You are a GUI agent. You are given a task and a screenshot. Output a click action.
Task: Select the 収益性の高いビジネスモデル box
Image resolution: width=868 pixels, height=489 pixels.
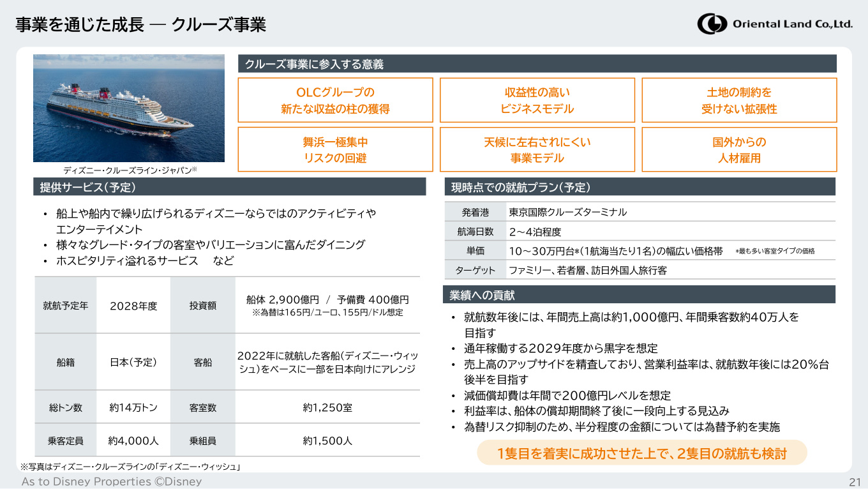point(537,100)
